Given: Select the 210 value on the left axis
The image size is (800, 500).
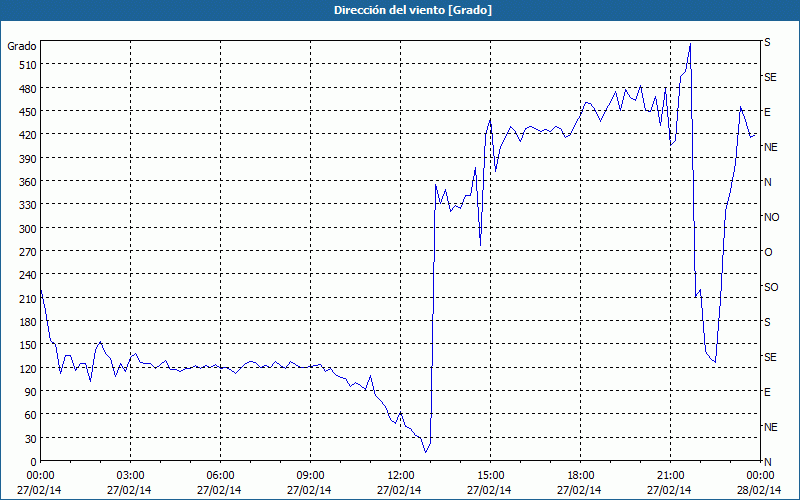Looking at the screenshot, I should click(29, 298).
